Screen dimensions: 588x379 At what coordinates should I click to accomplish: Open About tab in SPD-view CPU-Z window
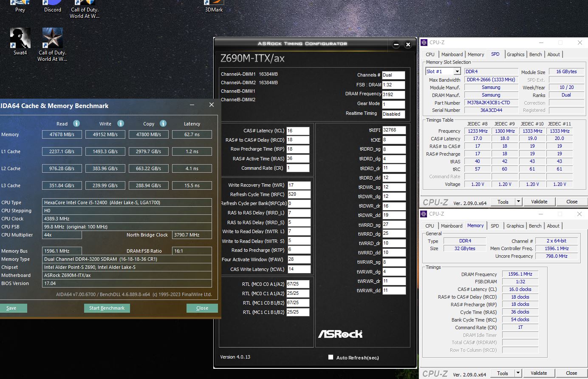pyautogui.click(x=554, y=54)
